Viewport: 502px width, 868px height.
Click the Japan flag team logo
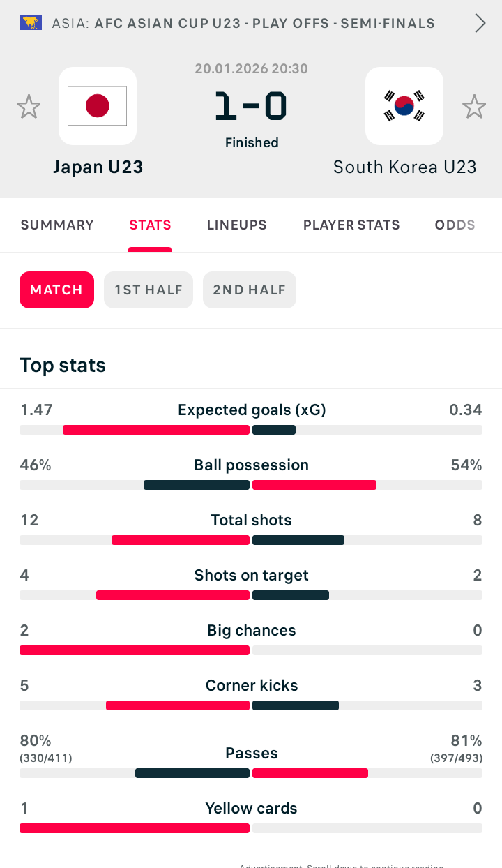click(98, 106)
